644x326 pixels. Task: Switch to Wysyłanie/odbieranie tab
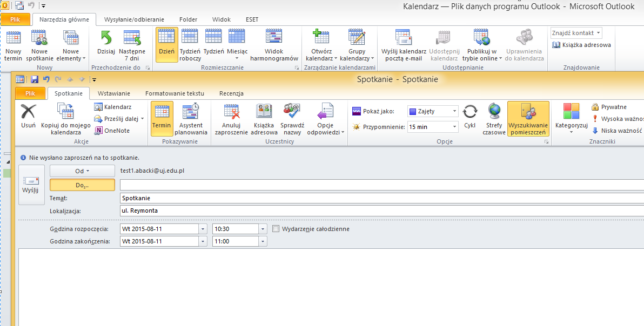[x=134, y=19]
